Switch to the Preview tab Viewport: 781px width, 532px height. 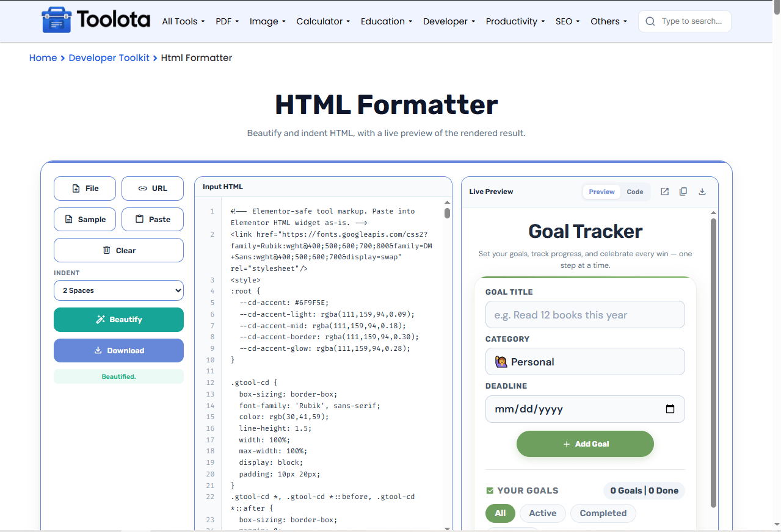(601, 192)
